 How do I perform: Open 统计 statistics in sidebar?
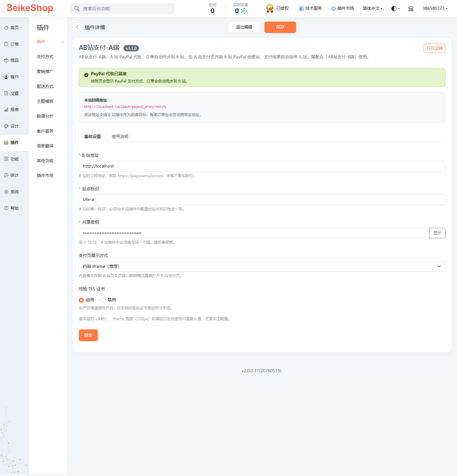tap(15, 175)
